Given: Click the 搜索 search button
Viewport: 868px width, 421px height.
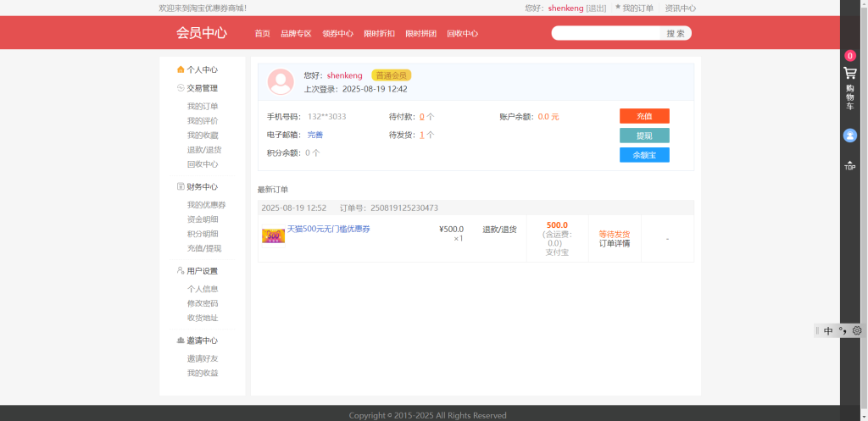Looking at the screenshot, I should pos(676,33).
